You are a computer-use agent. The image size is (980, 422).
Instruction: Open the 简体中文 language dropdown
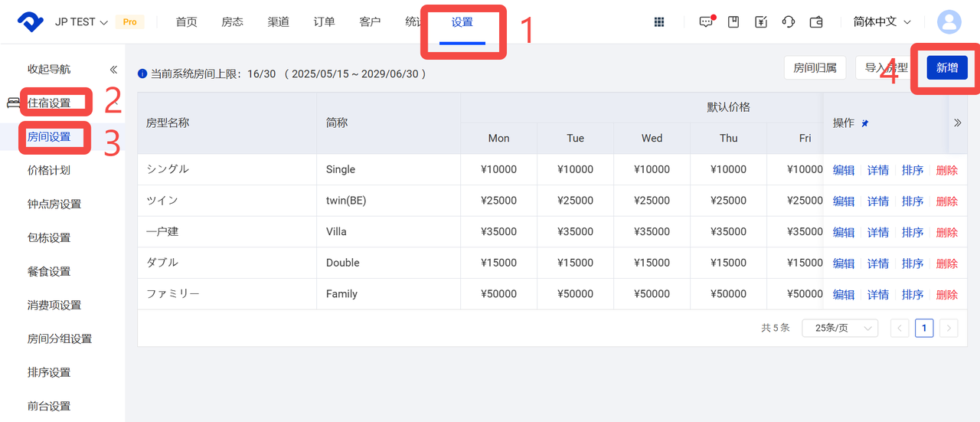click(x=882, y=22)
